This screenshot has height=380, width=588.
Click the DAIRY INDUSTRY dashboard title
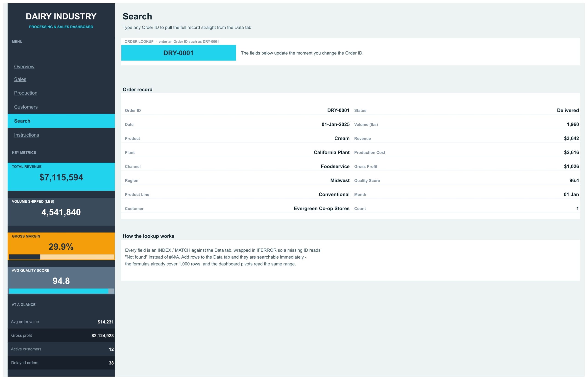[61, 16]
